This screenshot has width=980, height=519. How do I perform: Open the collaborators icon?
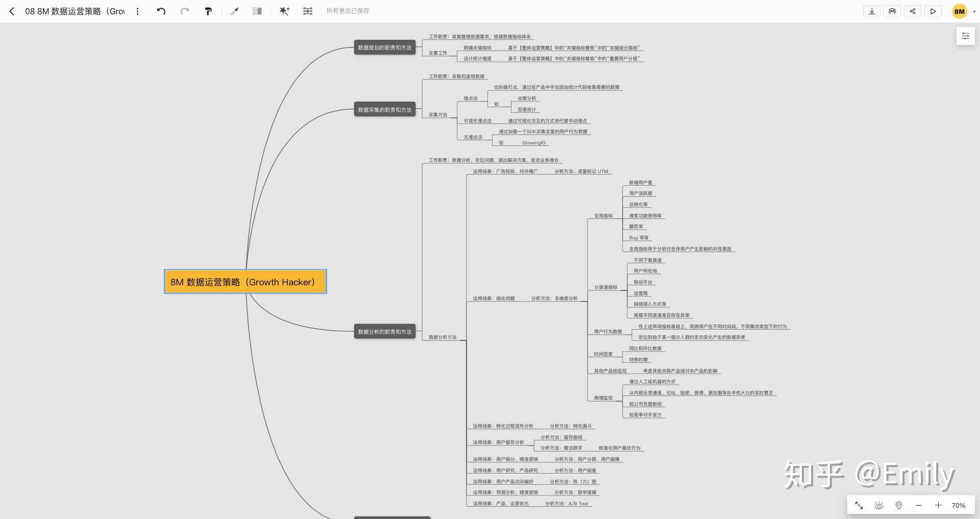[892, 11]
